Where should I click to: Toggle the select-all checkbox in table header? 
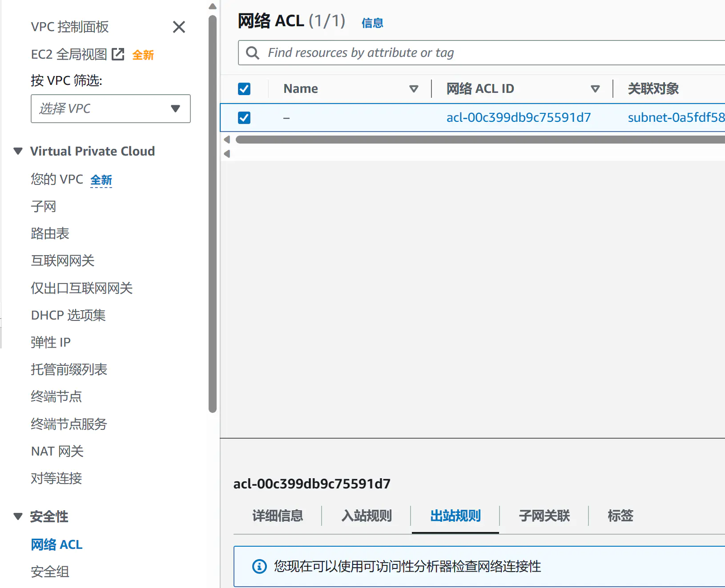point(244,89)
